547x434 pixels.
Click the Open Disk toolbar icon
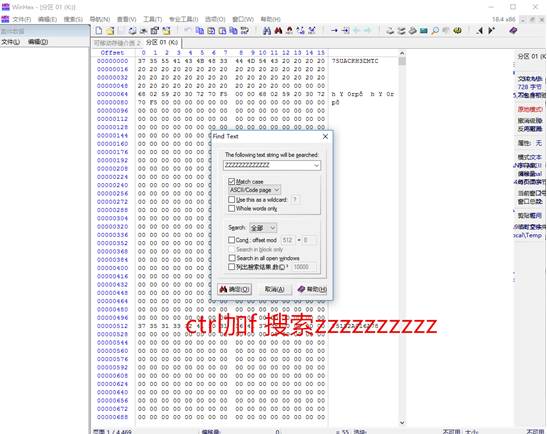(390, 31)
